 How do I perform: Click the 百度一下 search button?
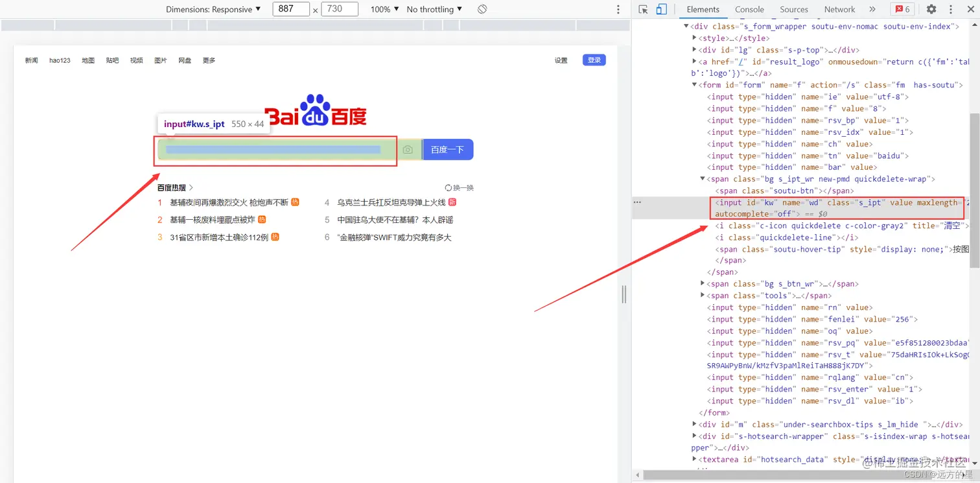tap(448, 149)
